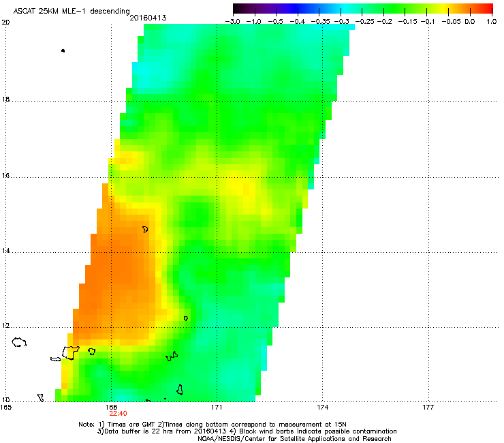The width and height of the screenshot is (504, 443).
Task: Click the colorbar label -0.35
Action: (x=321, y=22)
